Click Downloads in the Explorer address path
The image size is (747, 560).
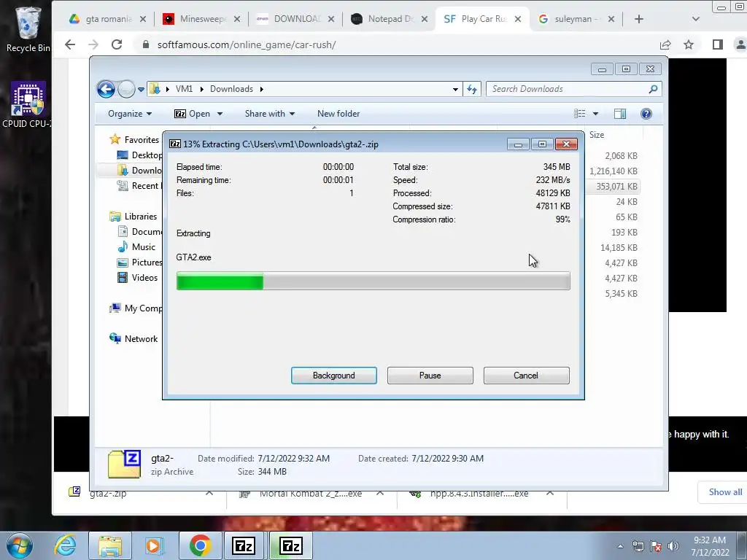coord(231,89)
